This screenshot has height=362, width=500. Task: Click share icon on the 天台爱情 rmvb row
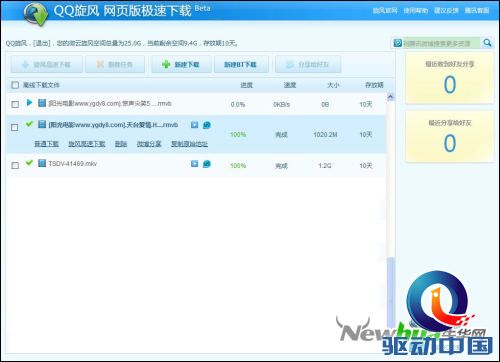(207, 125)
